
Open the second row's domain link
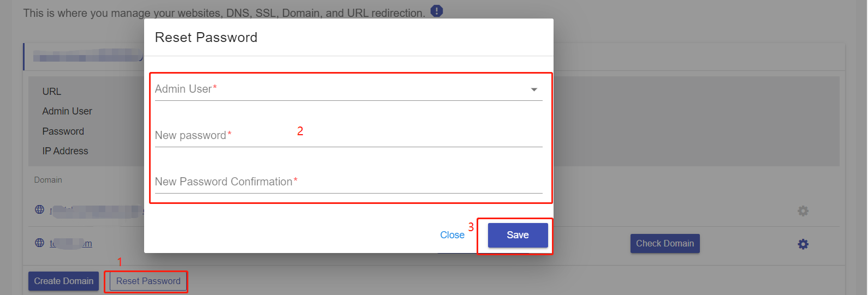pos(71,244)
